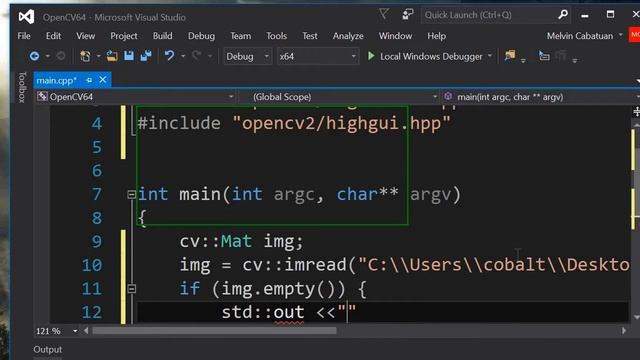Open the File menu

(x=24, y=36)
